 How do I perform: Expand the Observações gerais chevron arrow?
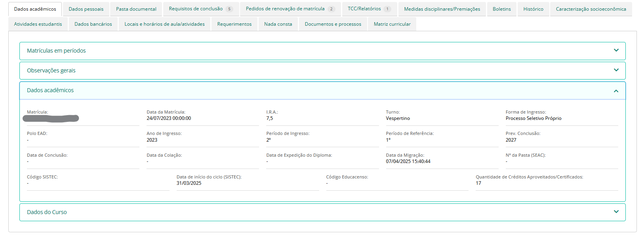(616, 70)
